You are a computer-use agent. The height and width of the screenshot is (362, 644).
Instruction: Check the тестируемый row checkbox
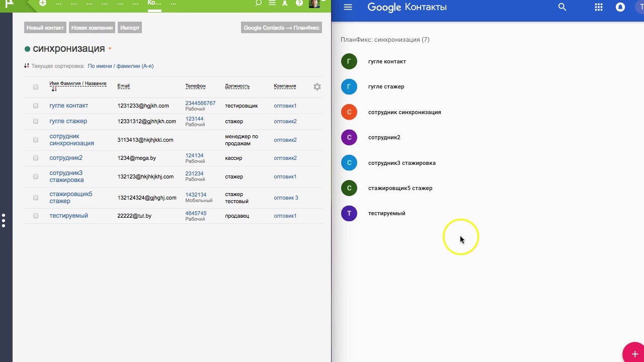[36, 216]
